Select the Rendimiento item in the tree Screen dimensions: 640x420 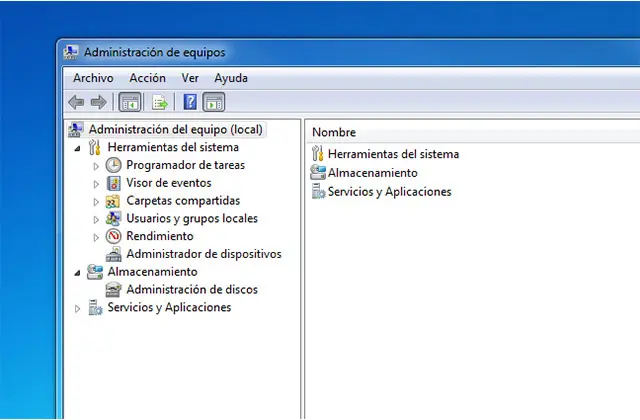[159, 236]
